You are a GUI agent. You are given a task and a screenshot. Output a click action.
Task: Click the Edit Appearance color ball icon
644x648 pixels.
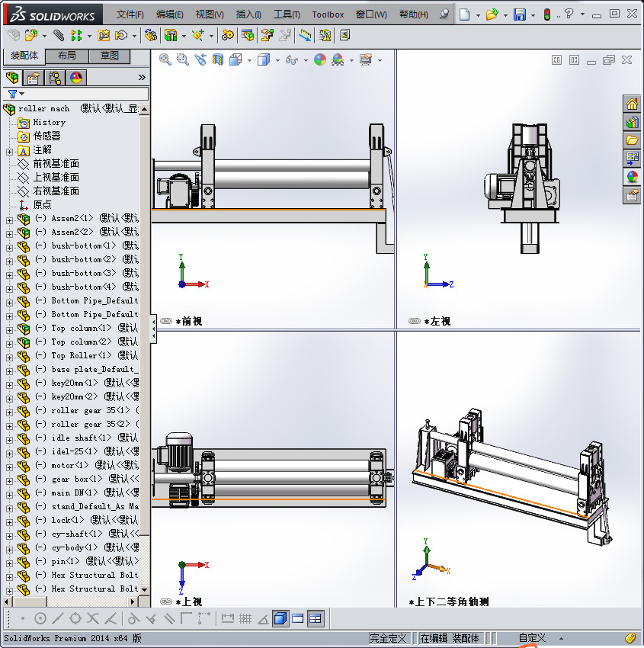[x=320, y=60]
